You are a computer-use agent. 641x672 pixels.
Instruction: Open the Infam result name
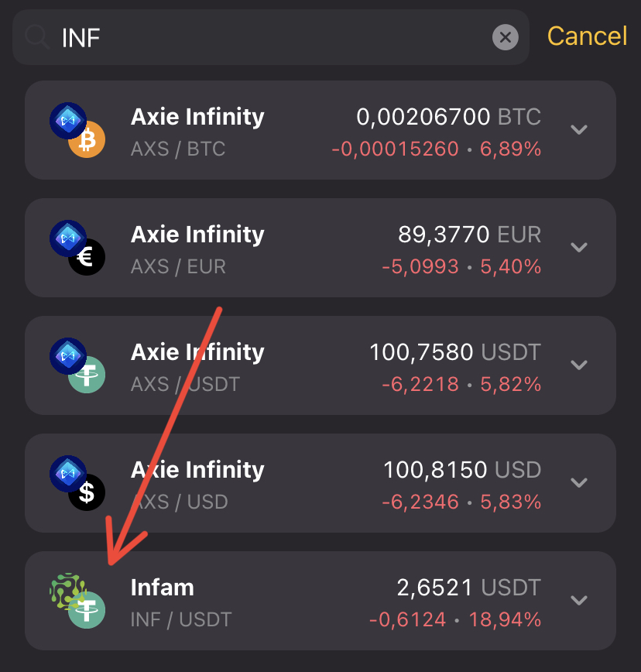(163, 587)
